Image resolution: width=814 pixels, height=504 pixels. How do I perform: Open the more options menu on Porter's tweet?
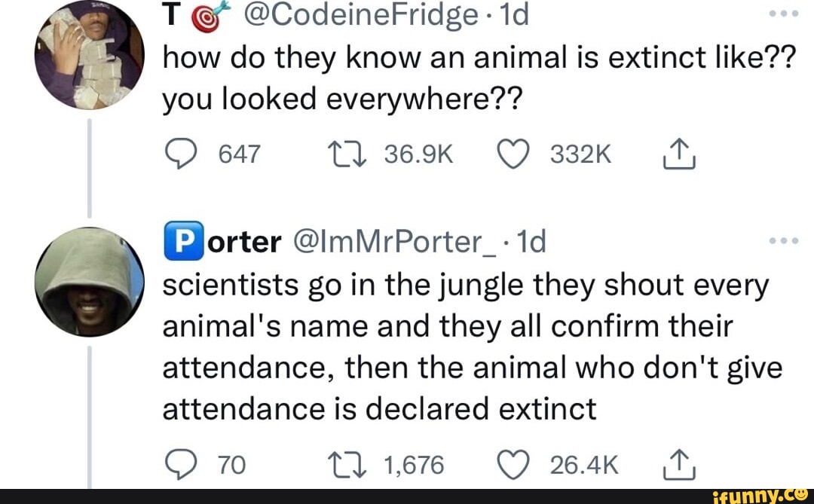pyautogui.click(x=785, y=240)
